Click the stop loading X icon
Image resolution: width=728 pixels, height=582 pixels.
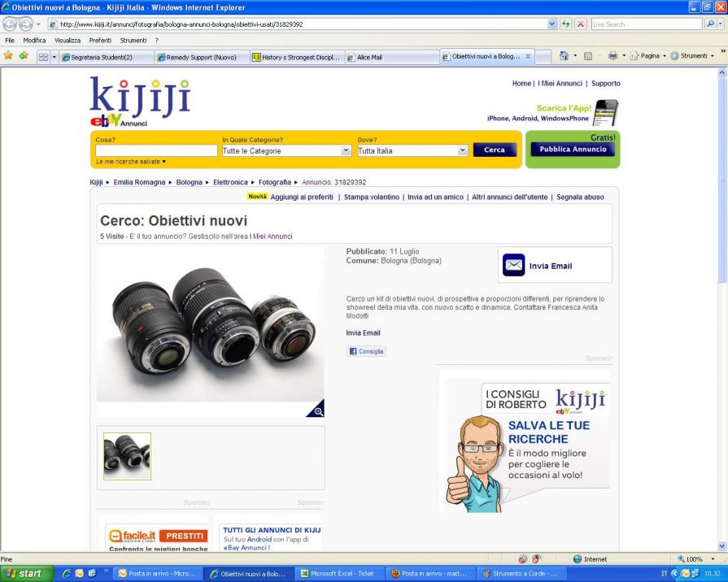coord(580,24)
